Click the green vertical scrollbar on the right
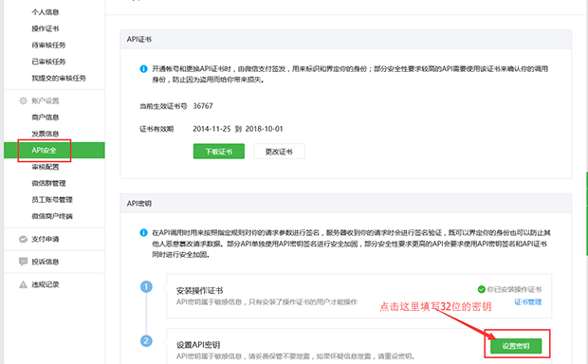This screenshot has height=364, width=588. [x=586, y=213]
